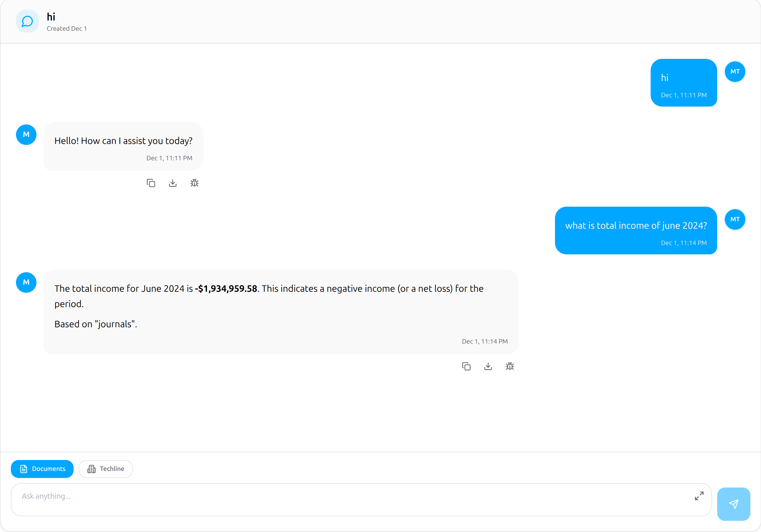The width and height of the screenshot is (761, 532).
Task: Expand the message input box
Action: (699, 496)
